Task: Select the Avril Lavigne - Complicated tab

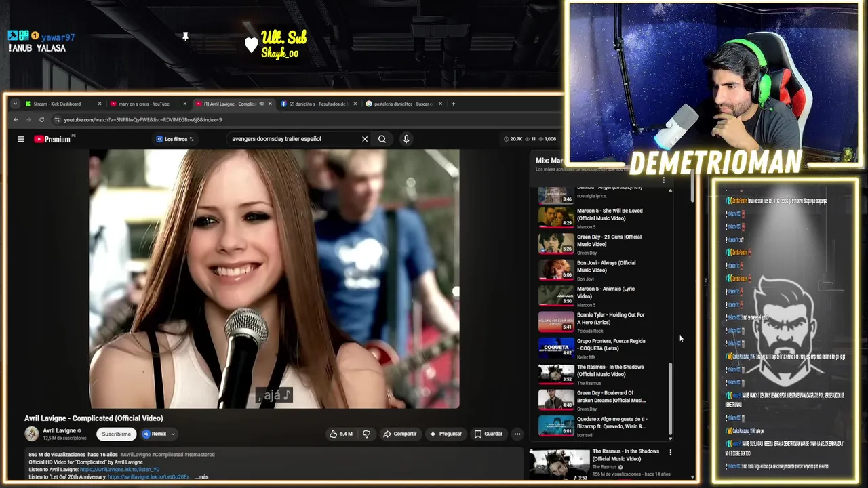Action: 229,104
